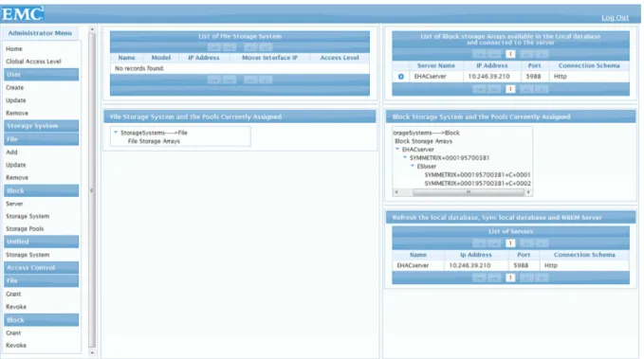
Task: Click last-page icon in upper Block Arrays paginator
Action: click(x=542, y=54)
